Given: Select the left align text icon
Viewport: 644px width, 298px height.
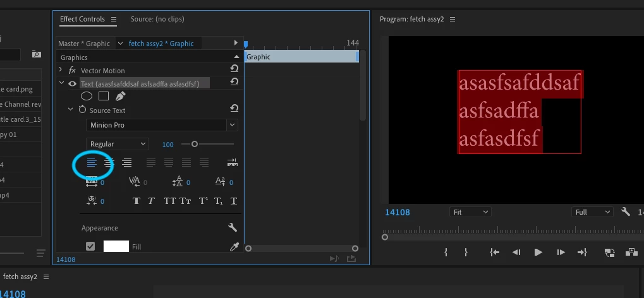Looking at the screenshot, I should 91,163.
